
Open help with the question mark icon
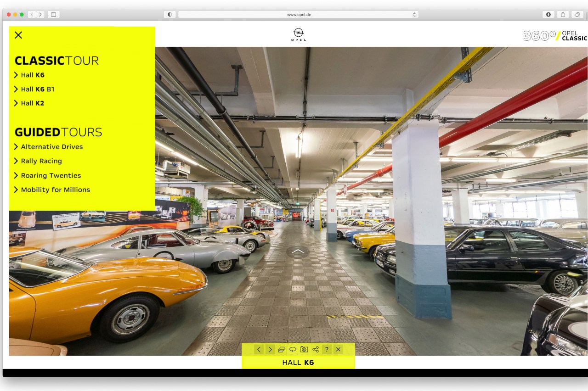327,350
